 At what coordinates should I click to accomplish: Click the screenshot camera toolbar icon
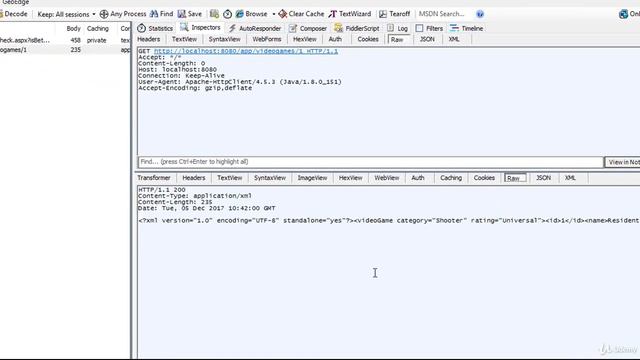click(x=214, y=14)
